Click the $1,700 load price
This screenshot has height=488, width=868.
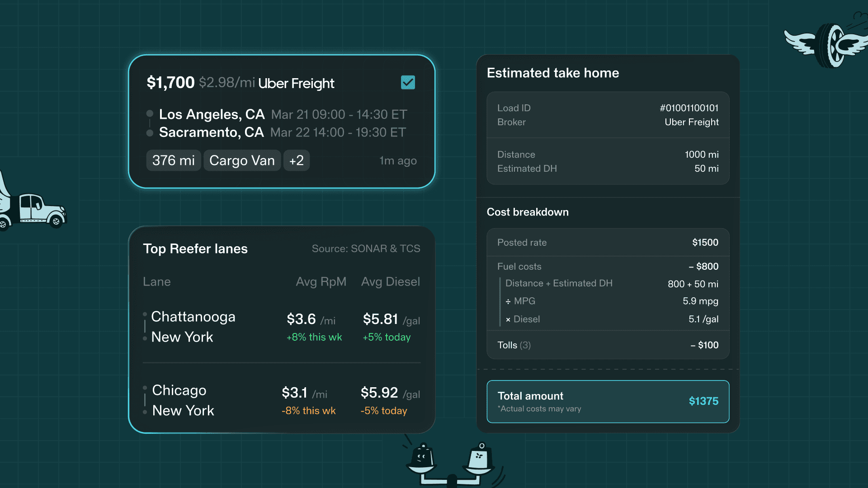(x=170, y=83)
